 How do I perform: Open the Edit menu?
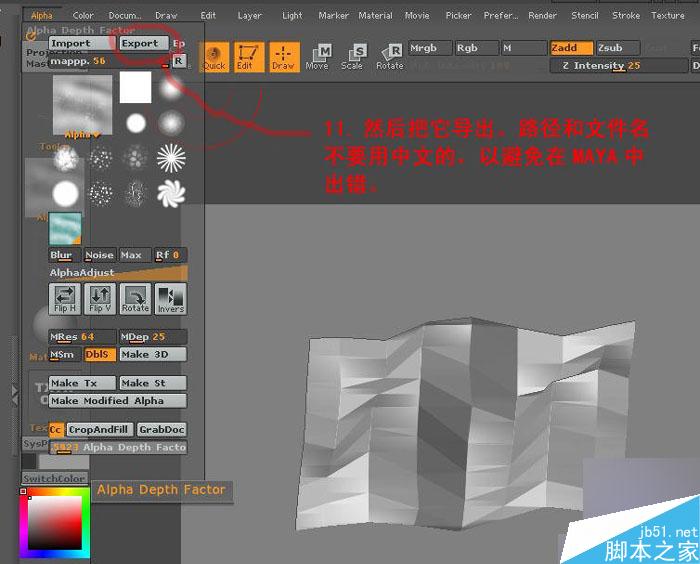tap(208, 16)
